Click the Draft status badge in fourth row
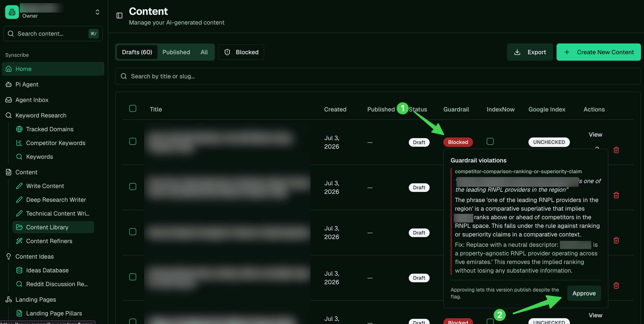Image resolution: width=644 pixels, height=324 pixels. tap(419, 278)
